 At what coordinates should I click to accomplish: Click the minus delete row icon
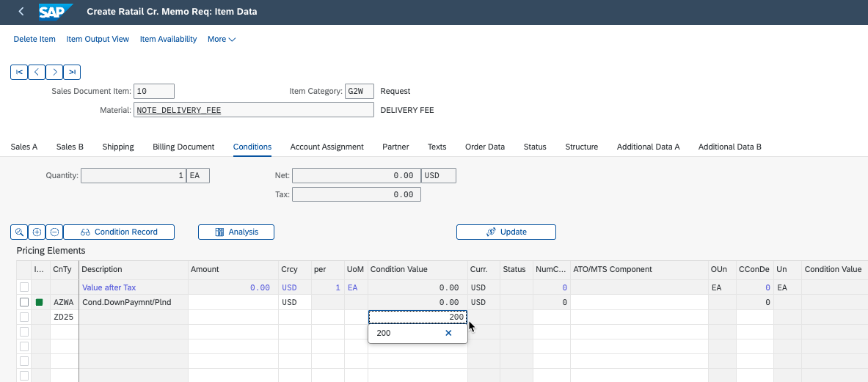click(x=54, y=232)
